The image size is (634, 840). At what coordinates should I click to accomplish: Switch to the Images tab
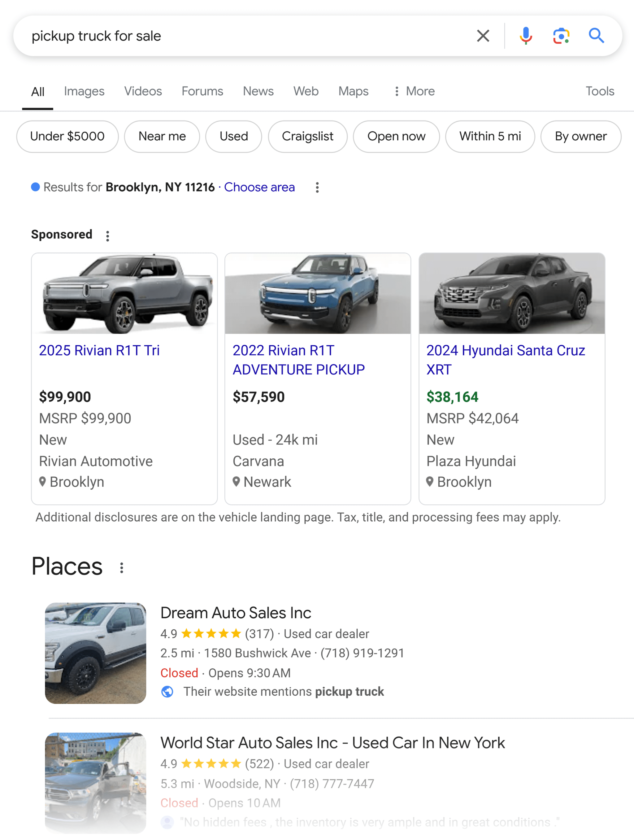point(84,91)
